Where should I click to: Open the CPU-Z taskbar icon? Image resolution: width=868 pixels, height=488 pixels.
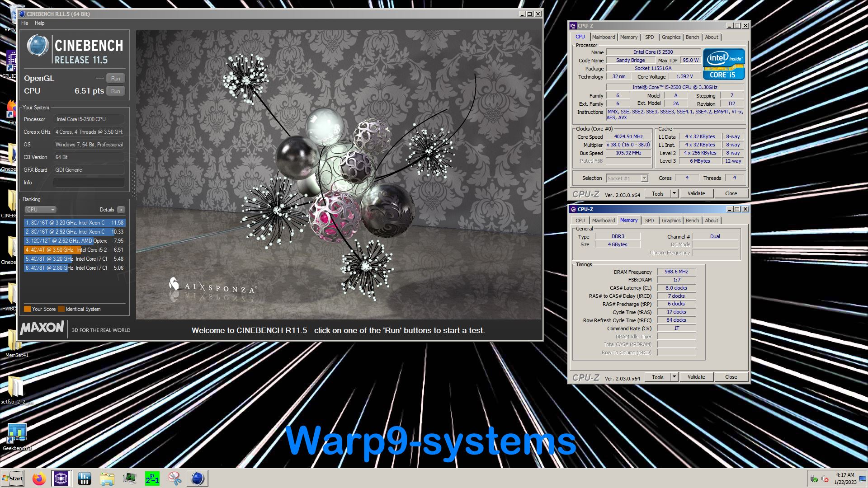61,479
